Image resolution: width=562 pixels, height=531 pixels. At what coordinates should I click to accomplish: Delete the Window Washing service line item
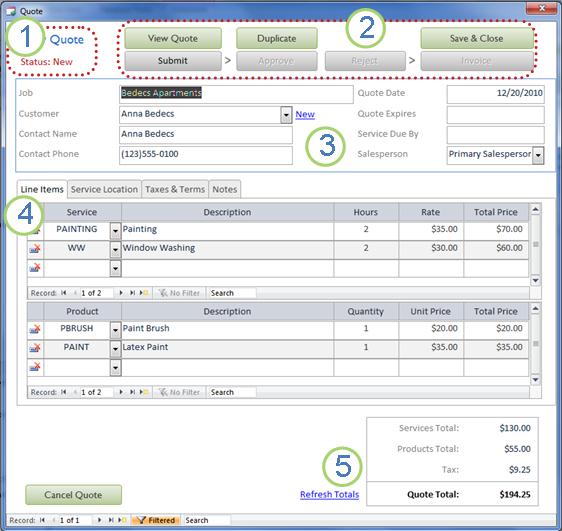[35, 248]
